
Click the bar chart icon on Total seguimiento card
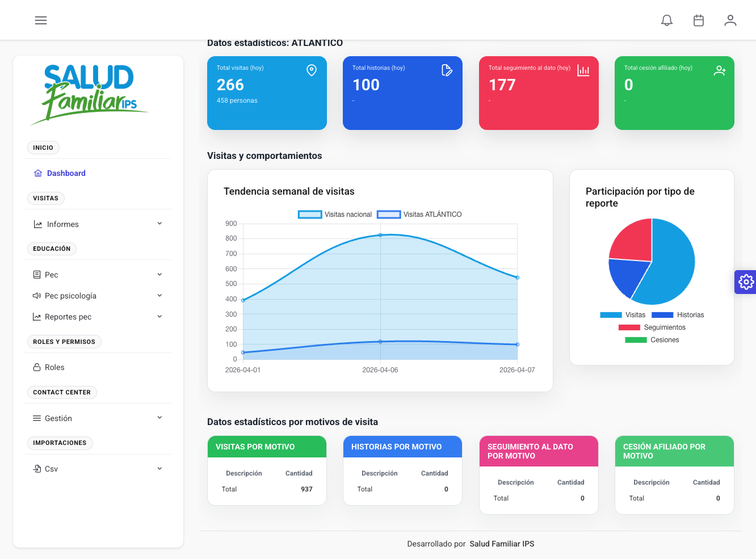click(583, 70)
